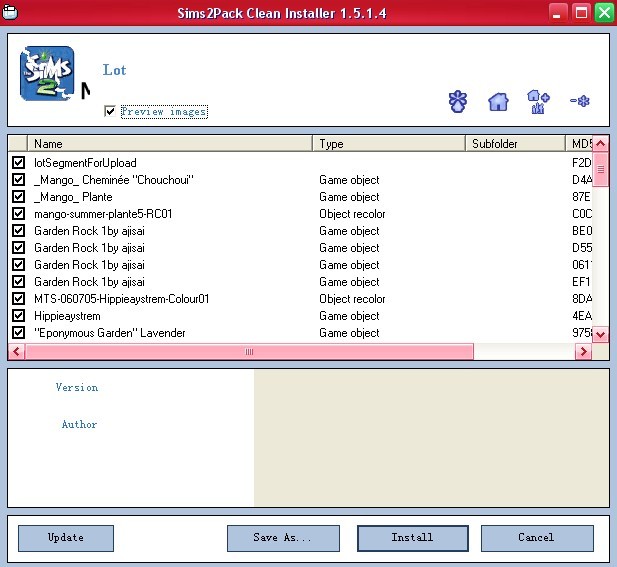Viewport: 617px width, 567px height.
Task: Click the Version label
Action: pyautogui.click(x=77, y=388)
